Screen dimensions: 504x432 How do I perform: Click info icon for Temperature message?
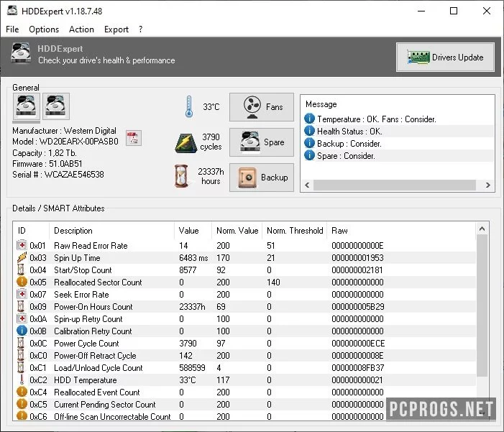[x=309, y=119]
